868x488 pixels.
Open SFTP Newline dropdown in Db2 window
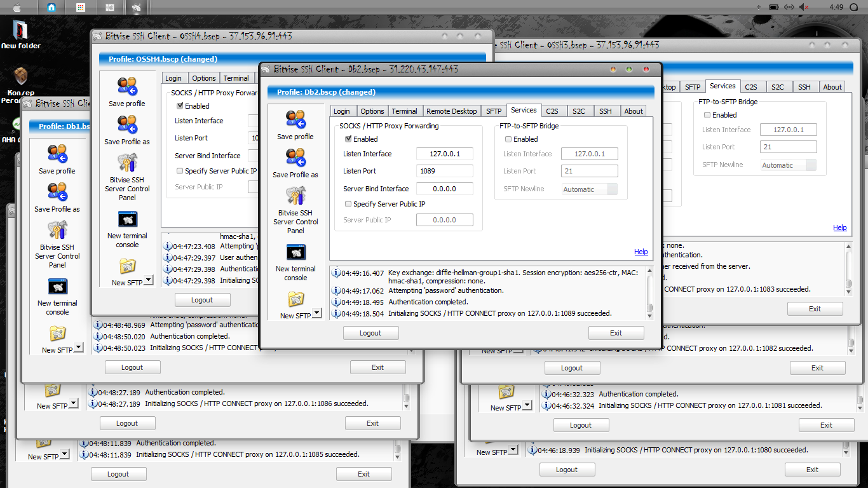[x=590, y=189]
